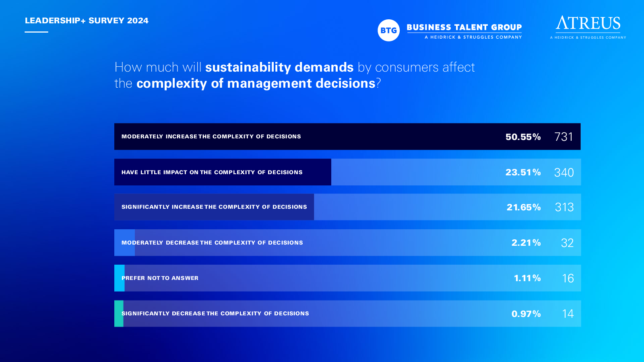The image size is (644, 362).
Task: Click the Moderately Decrease complexity label
Action: (x=212, y=243)
